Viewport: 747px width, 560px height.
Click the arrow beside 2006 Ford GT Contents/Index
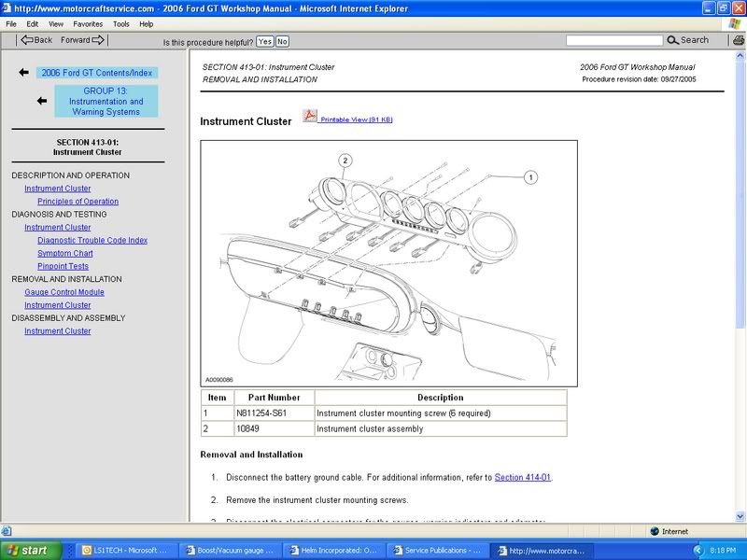click(x=24, y=73)
